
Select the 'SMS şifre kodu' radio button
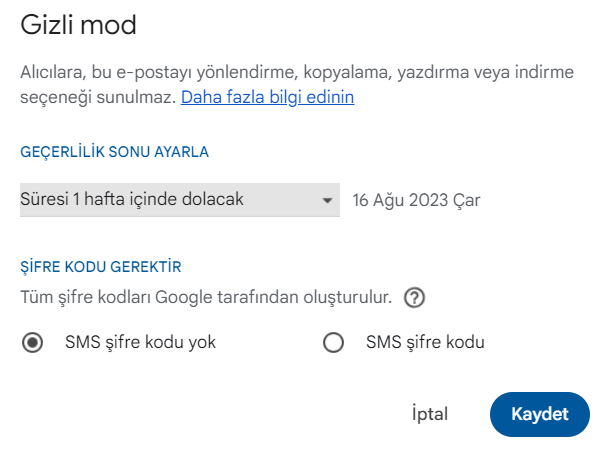pyautogui.click(x=333, y=343)
